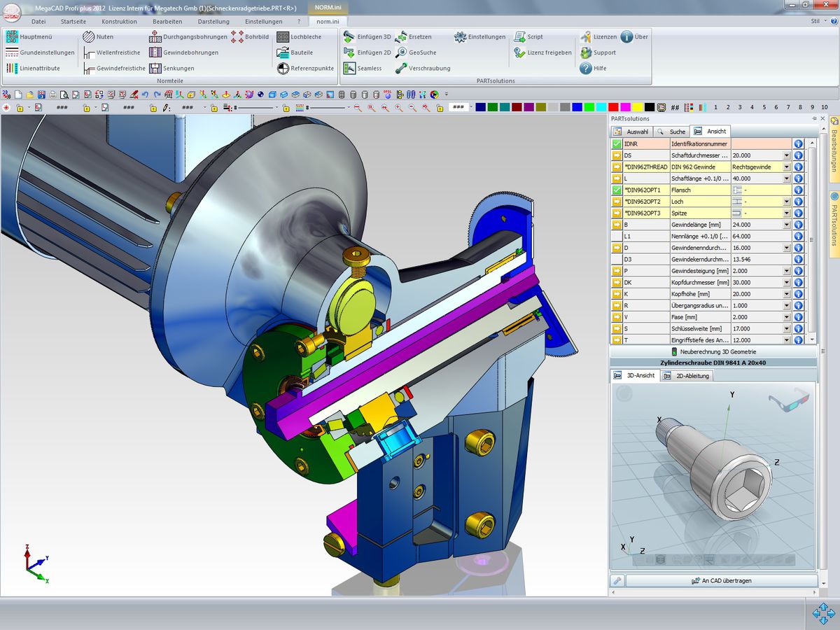Select the Senkungen tool
840x630 pixels.
click(155, 69)
